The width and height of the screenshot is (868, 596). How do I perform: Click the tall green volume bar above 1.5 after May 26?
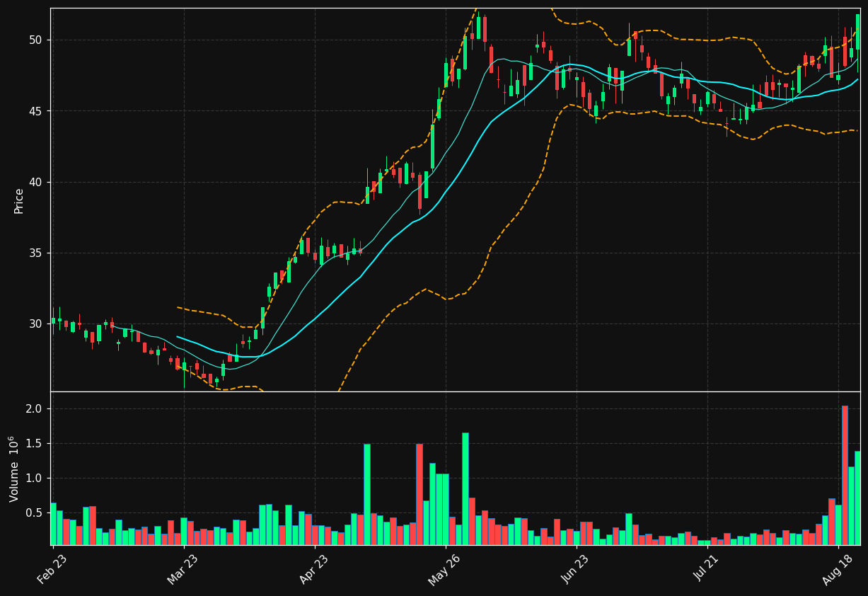(465, 489)
